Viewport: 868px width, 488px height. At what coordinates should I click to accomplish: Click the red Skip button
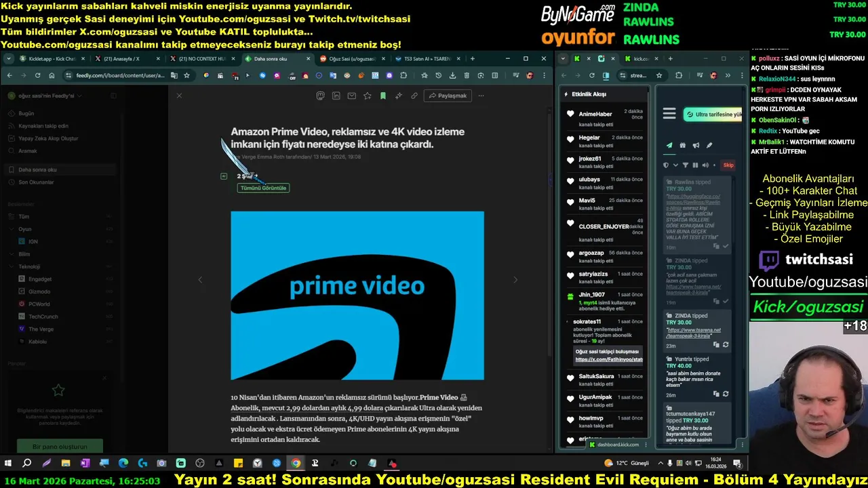point(728,165)
